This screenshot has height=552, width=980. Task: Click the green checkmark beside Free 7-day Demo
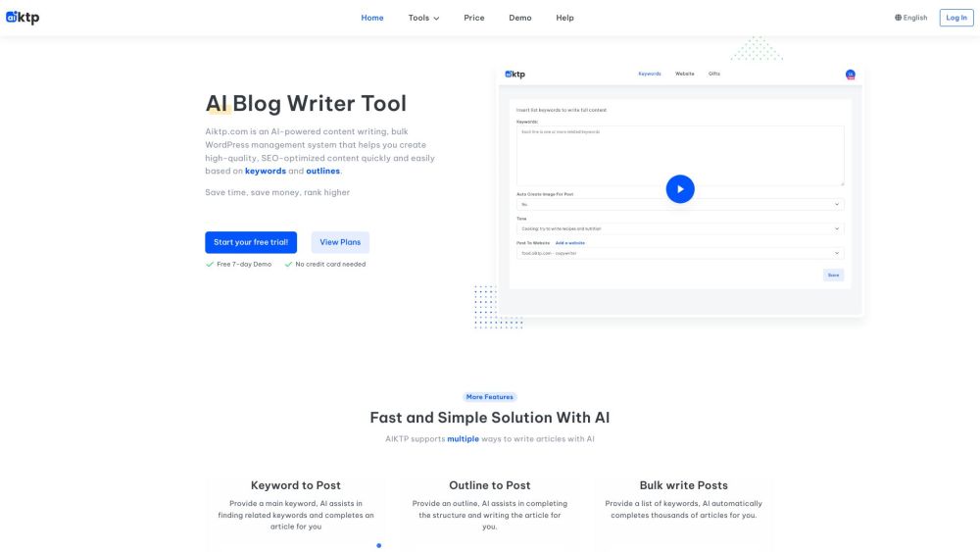click(210, 264)
